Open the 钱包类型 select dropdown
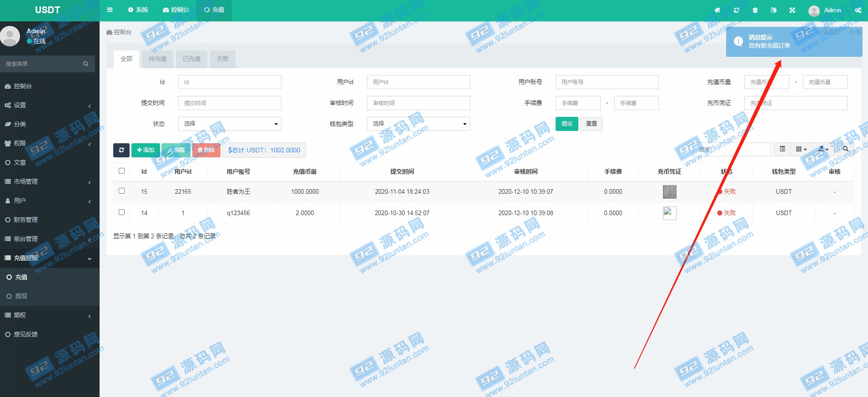868x397 pixels. coord(418,124)
